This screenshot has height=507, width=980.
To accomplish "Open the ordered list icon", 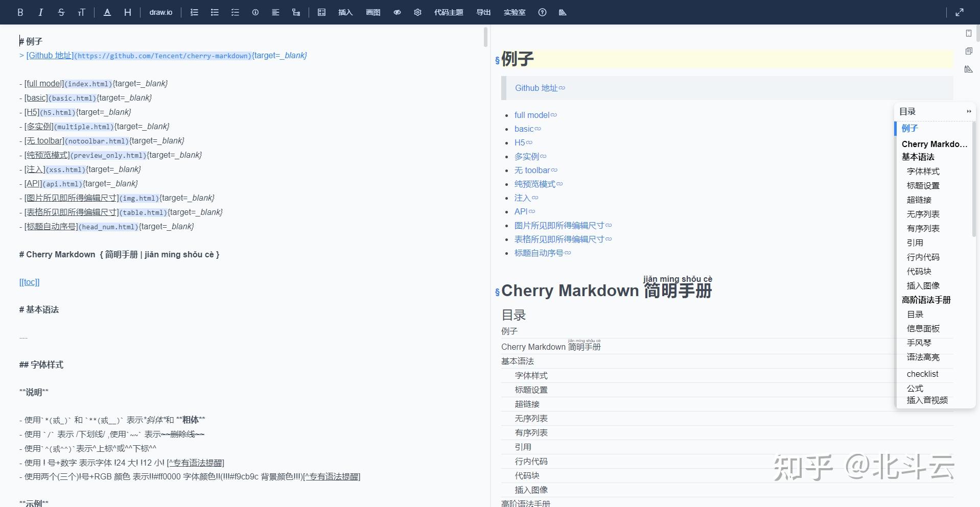I will [194, 12].
